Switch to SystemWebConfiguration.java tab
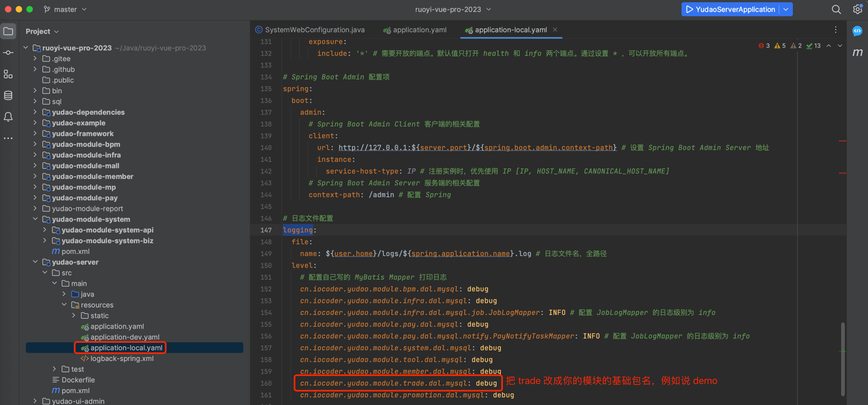Viewport: 868px width, 405px height. [x=314, y=30]
